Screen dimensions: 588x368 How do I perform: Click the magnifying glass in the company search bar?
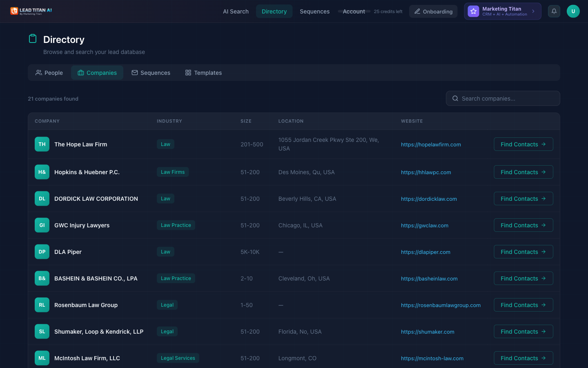pos(455,98)
